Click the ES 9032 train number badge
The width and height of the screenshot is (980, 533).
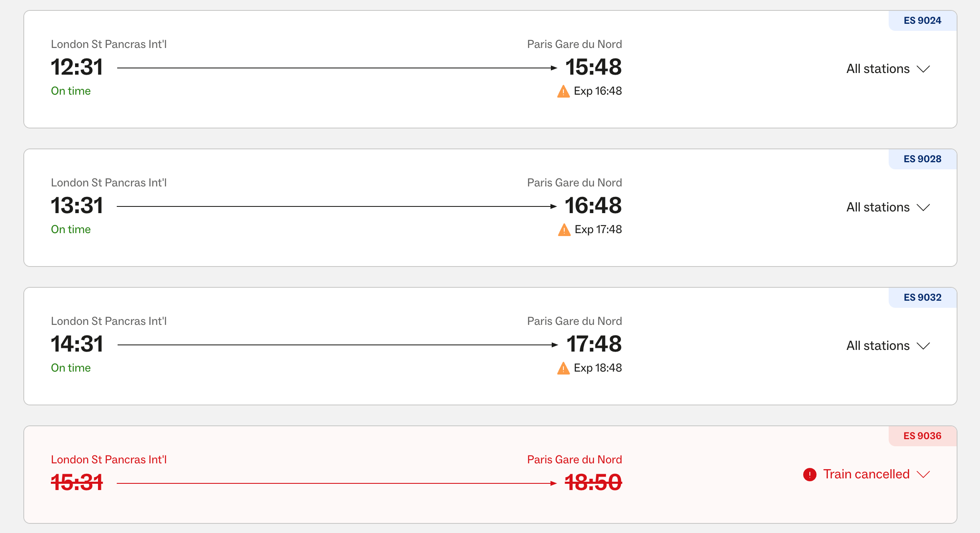(x=922, y=297)
